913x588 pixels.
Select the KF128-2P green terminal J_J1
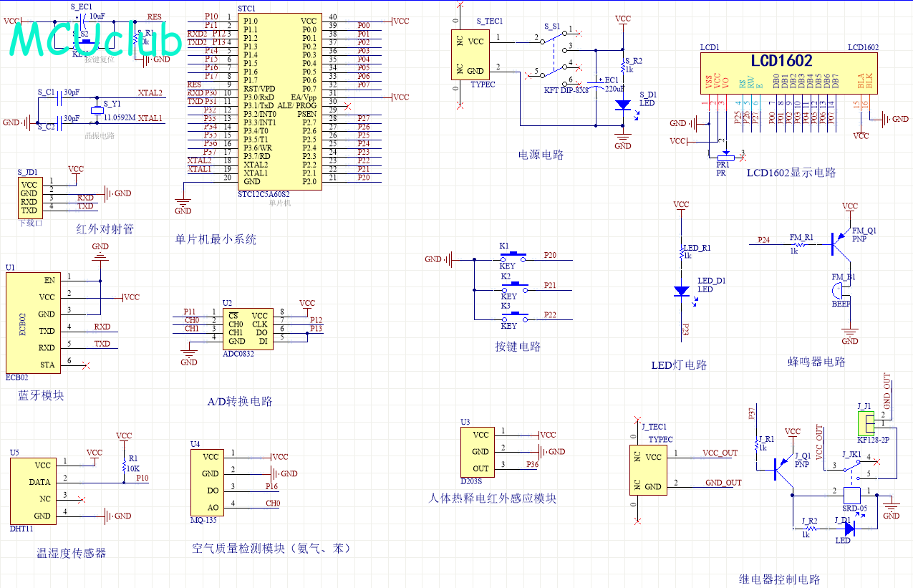click(x=866, y=420)
